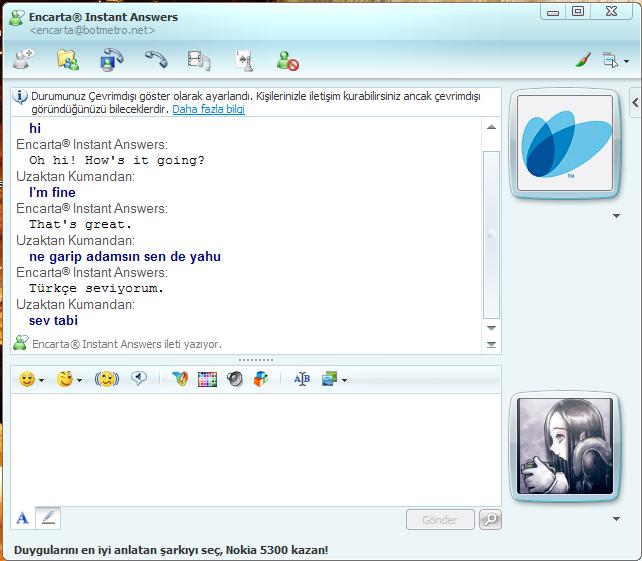Click the 'I'm fine' message

52,192
